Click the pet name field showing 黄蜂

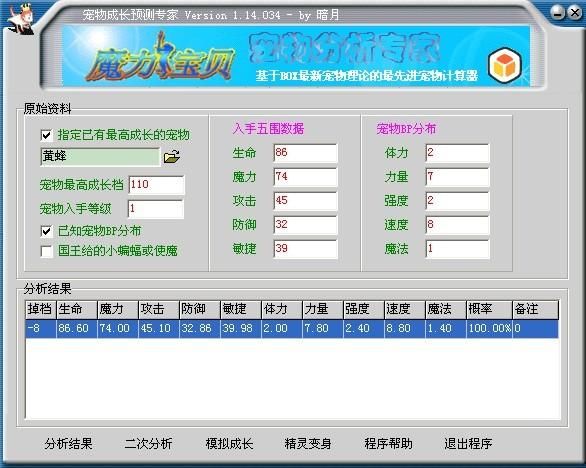(100, 156)
